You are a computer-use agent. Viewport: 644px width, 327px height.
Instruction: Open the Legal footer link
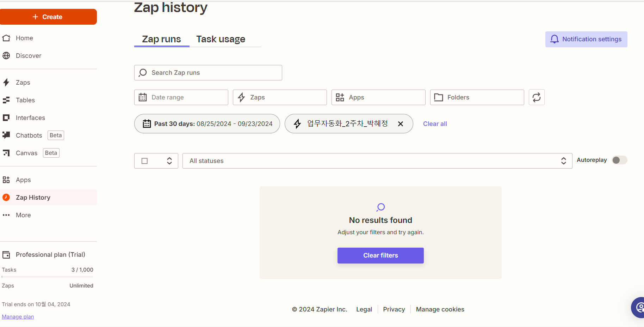point(364,309)
